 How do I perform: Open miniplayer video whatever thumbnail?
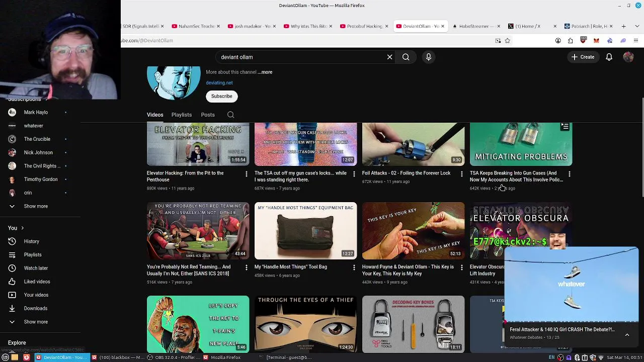click(572, 285)
